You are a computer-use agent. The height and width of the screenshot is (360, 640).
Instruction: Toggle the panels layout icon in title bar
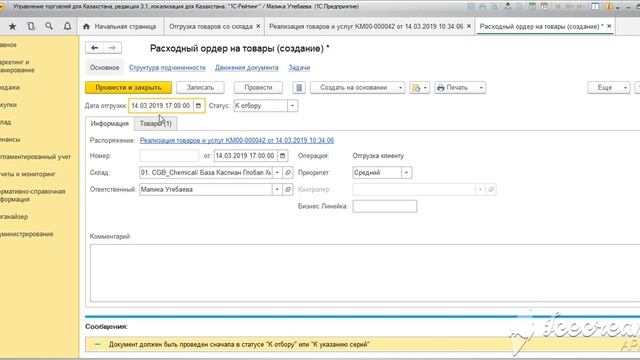pyautogui.click(x=596, y=7)
